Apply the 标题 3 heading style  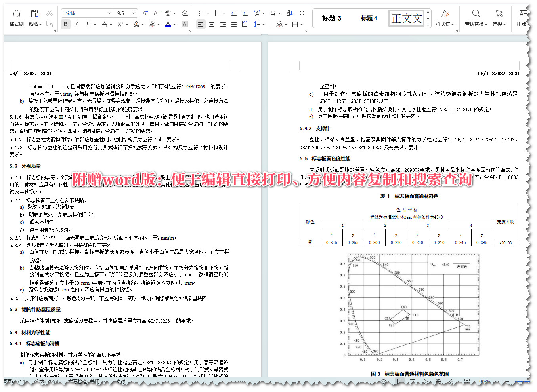click(332, 18)
